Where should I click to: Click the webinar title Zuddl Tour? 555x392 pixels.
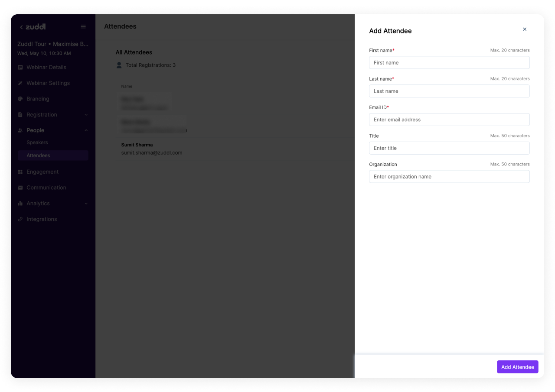coord(53,44)
